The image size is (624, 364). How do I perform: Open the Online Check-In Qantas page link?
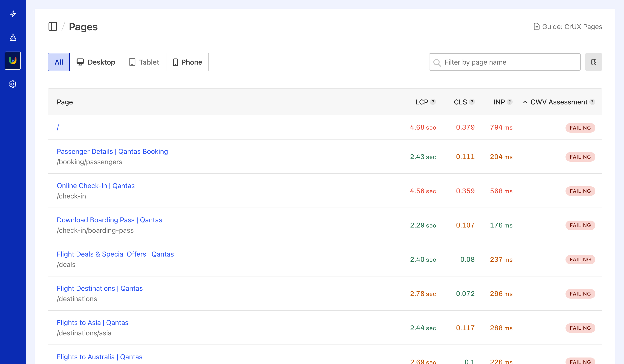(96, 185)
